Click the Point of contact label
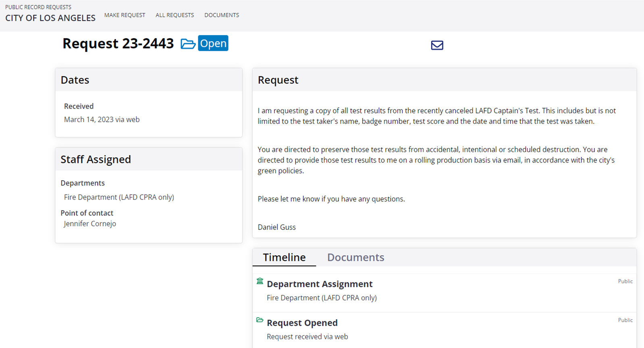 click(x=87, y=213)
